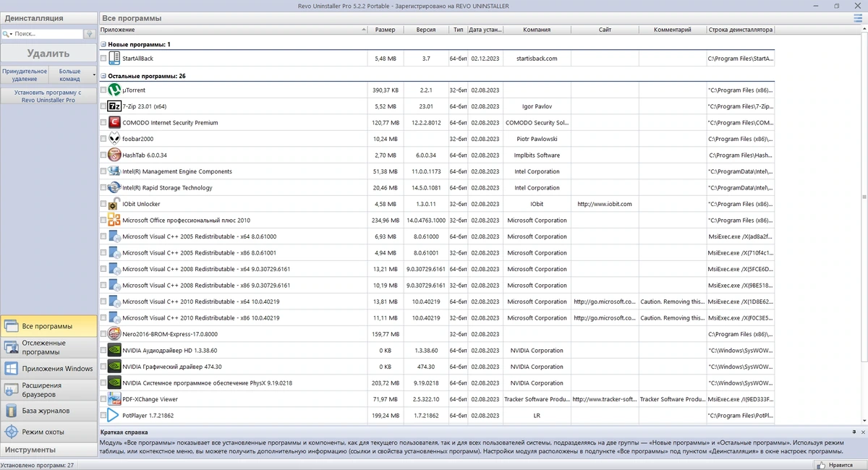Click the HashTab 6.0.0.34 icon

point(114,155)
